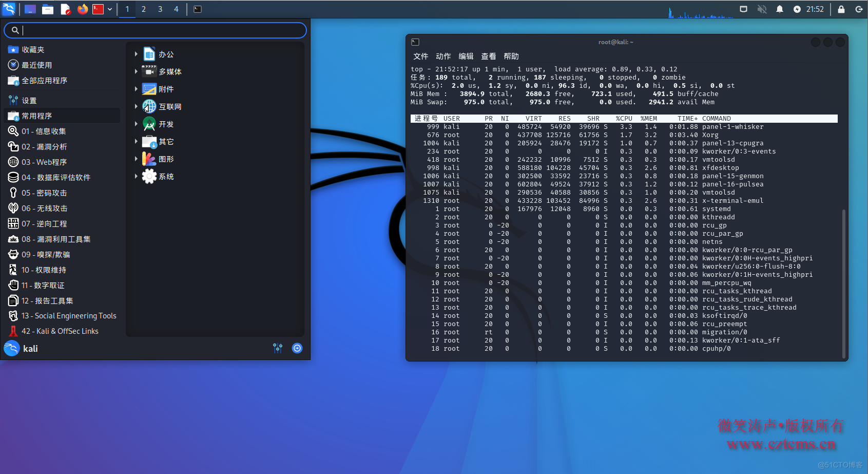868x474 pixels.
Task: Open terminal 文件 menu
Action: [x=421, y=56]
